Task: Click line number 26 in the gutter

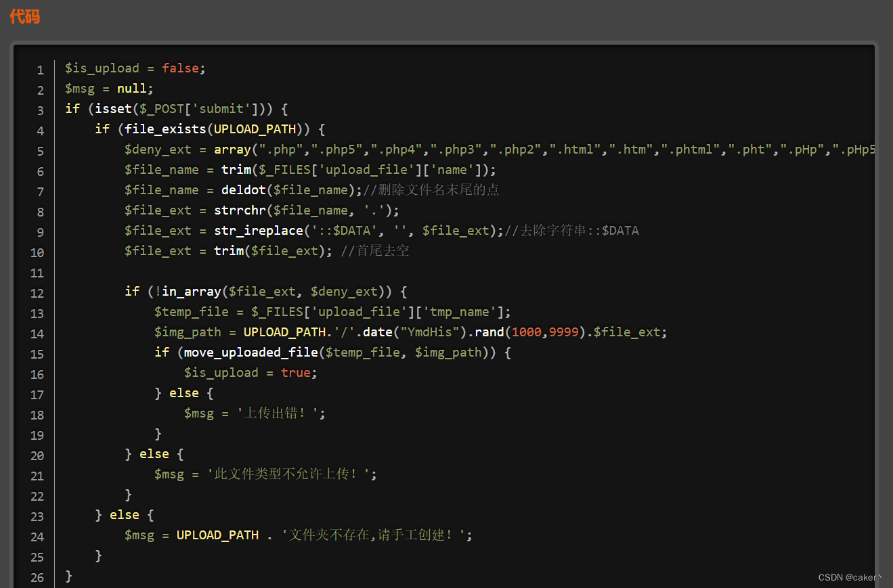Action: click(37, 577)
